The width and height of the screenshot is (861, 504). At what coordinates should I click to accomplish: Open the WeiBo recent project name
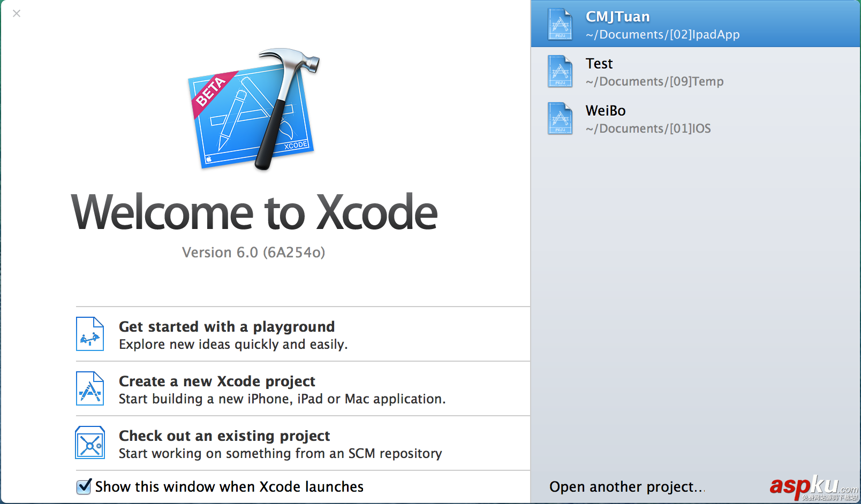[606, 111]
